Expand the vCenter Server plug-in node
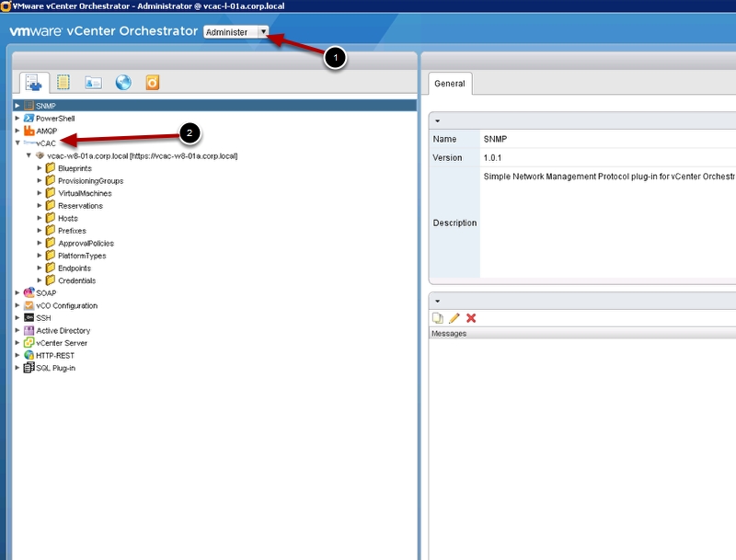The height and width of the screenshot is (560, 736). point(17,343)
